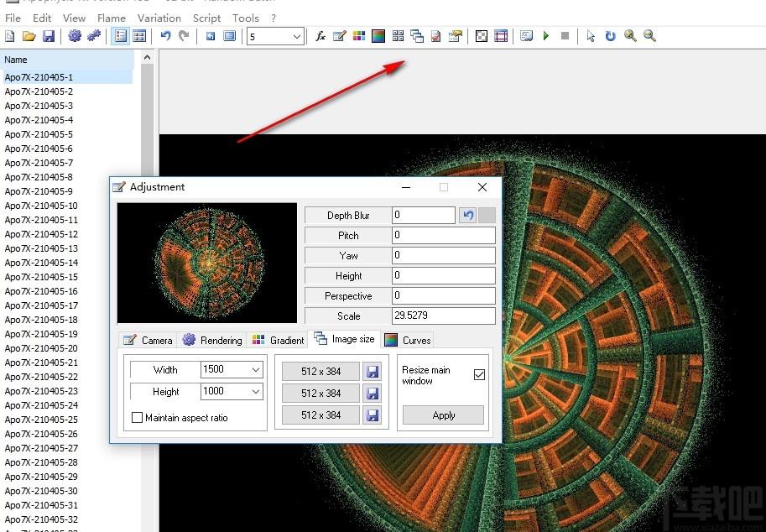
Task: Click the main toolbar Undo arrow
Action: 165,36
